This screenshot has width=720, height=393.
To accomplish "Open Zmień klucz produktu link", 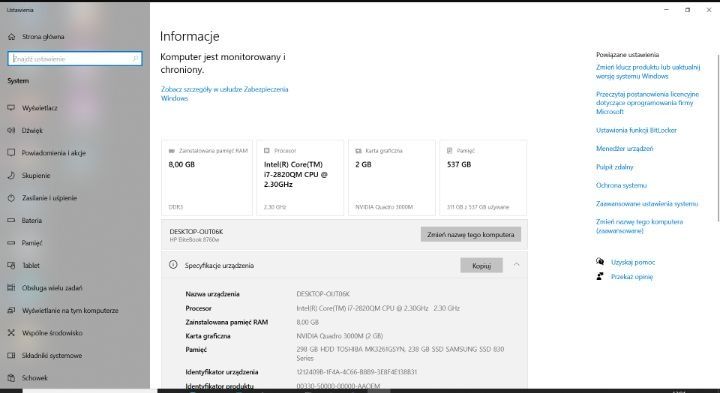I will pyautogui.click(x=648, y=72).
